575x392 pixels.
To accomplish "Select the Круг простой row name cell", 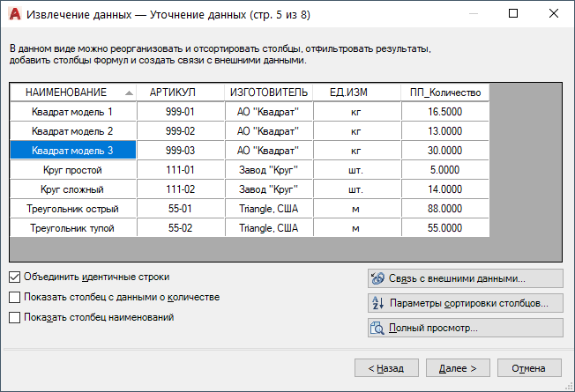I will (x=73, y=170).
